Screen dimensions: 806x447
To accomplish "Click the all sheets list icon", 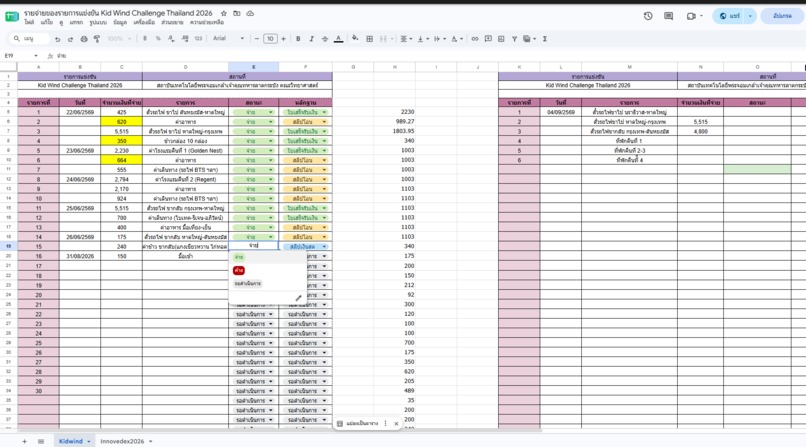I will pyautogui.click(x=41, y=441).
